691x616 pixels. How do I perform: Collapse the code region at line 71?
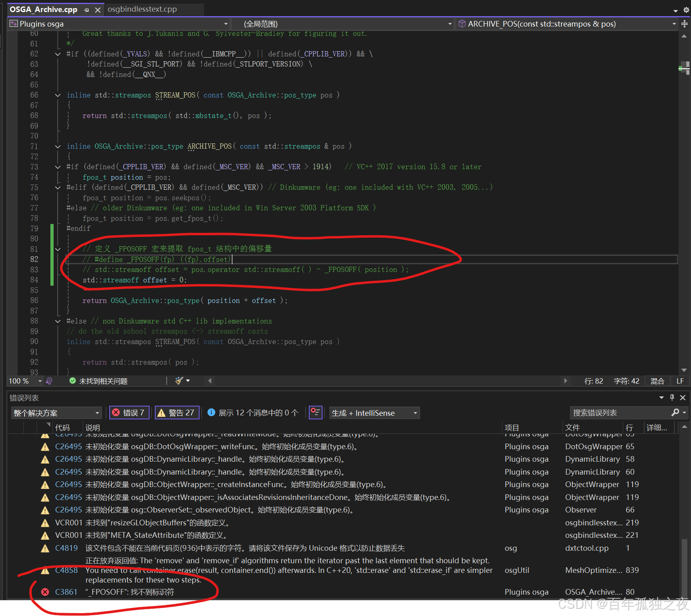pos(57,146)
